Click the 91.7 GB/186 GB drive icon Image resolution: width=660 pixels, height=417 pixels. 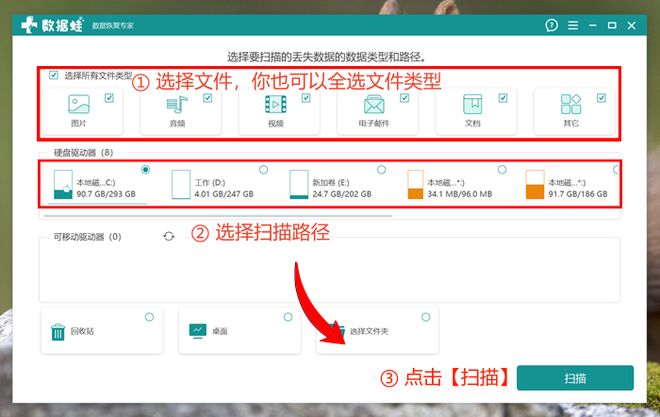(535, 184)
